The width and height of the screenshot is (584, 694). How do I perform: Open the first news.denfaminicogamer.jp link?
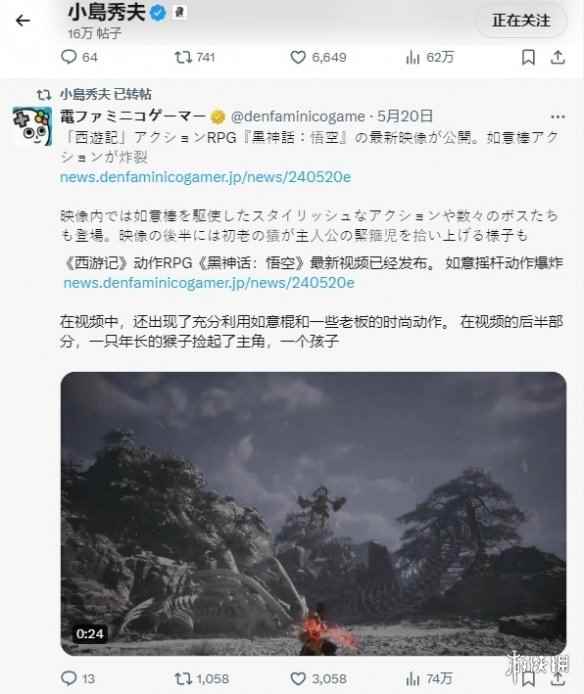click(x=205, y=177)
